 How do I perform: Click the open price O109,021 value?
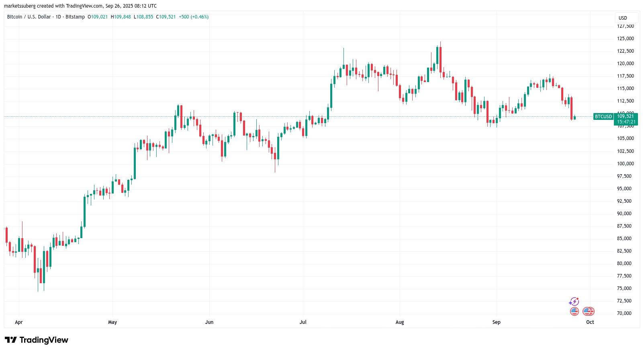tap(98, 17)
